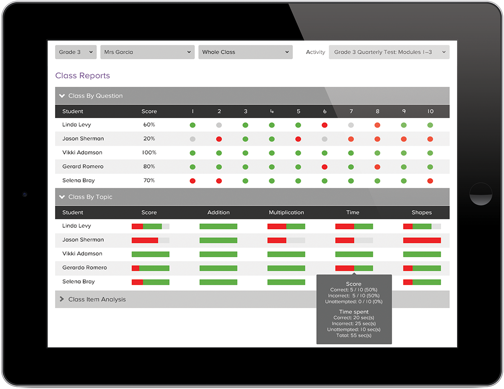Screen dimensions: 504x389
Task: Click Selena Bray's question 4 green dot
Action: (272, 181)
